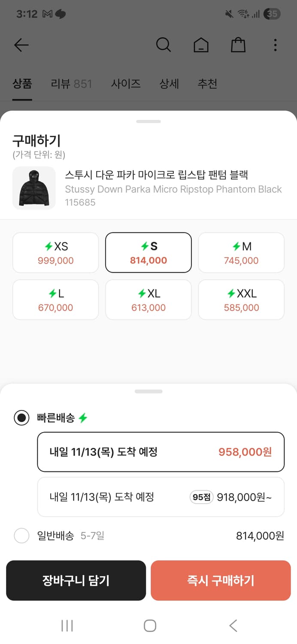The height and width of the screenshot is (644, 297).
Task: Open the three-dot overflow menu
Action: [x=275, y=45]
